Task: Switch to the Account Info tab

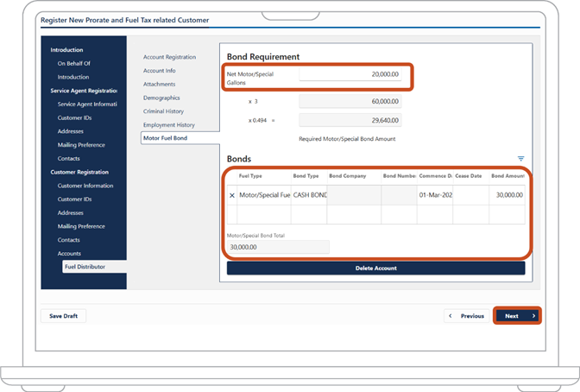Action: coord(160,70)
